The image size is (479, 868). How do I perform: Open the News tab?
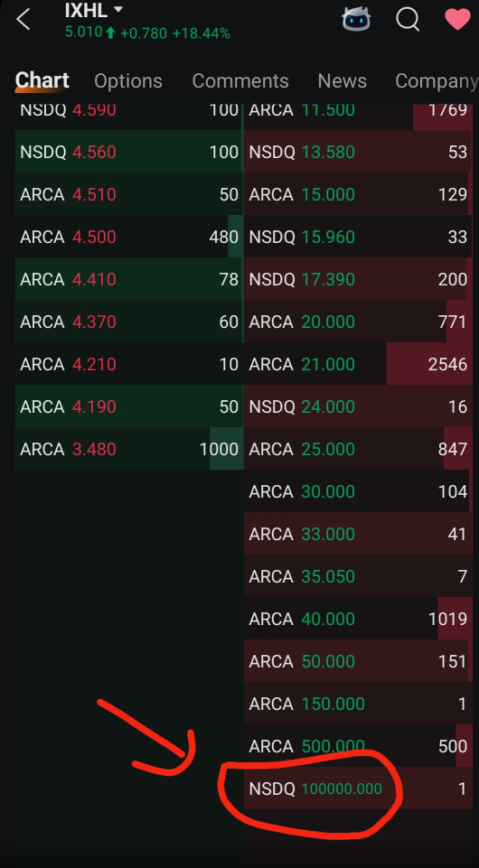[343, 80]
